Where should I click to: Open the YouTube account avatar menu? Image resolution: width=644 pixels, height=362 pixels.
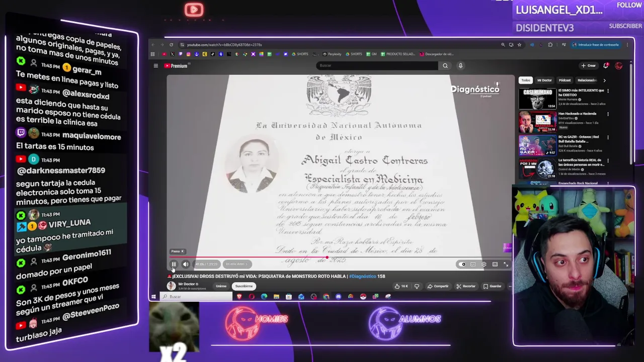pos(619,65)
